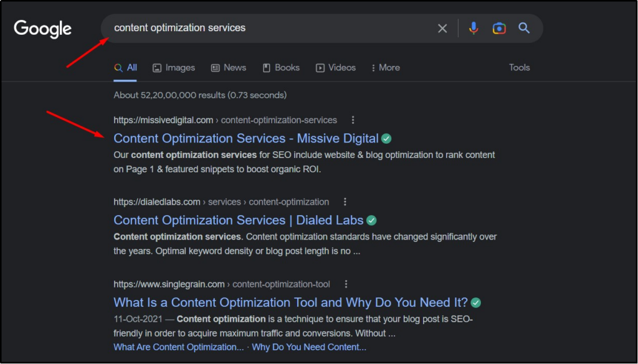
Task: Open three-dot menu for dialedlabs.com result
Action: point(345,202)
